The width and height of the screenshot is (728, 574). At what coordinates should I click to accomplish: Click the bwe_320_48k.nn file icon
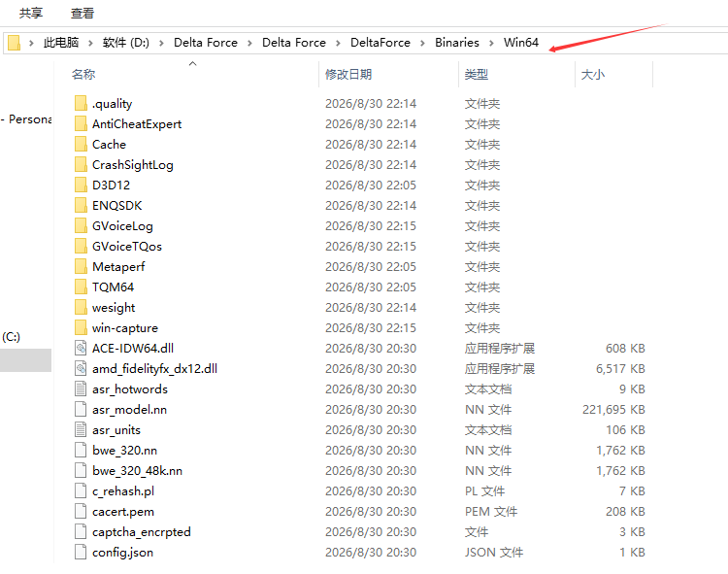point(81,471)
